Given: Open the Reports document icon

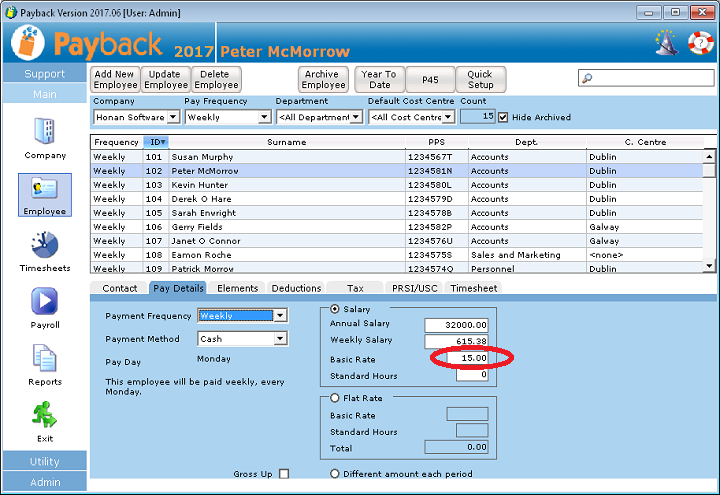Looking at the screenshot, I should (45, 359).
